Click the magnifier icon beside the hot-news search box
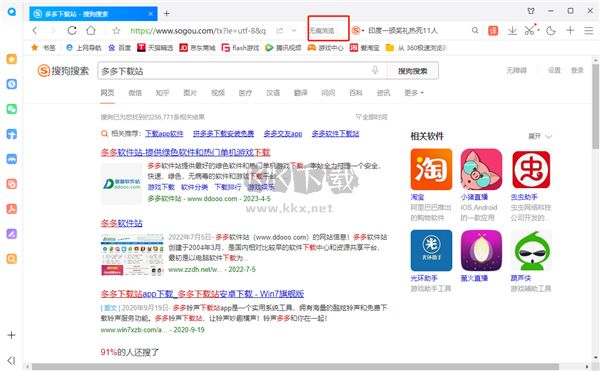This screenshot has width=600, height=371. pos(475,30)
